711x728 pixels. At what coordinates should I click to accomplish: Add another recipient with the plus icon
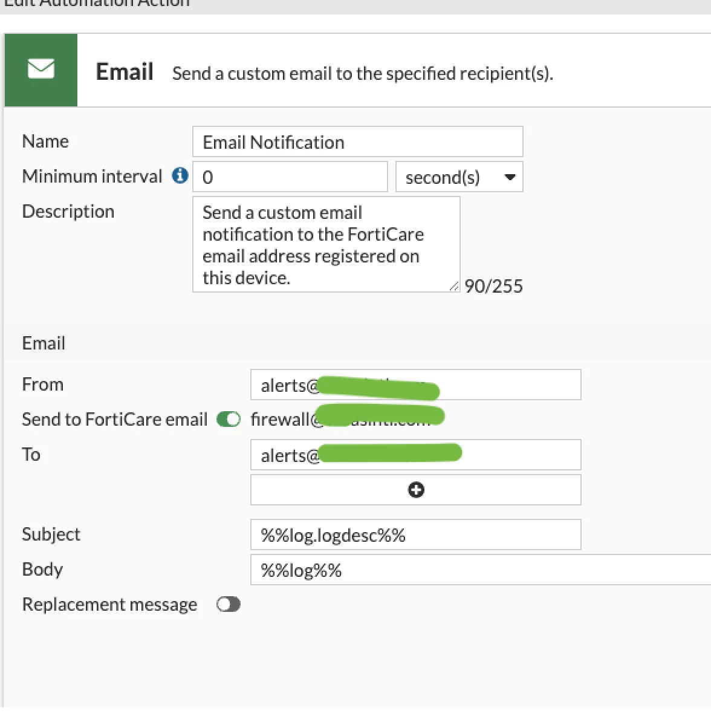pos(416,490)
